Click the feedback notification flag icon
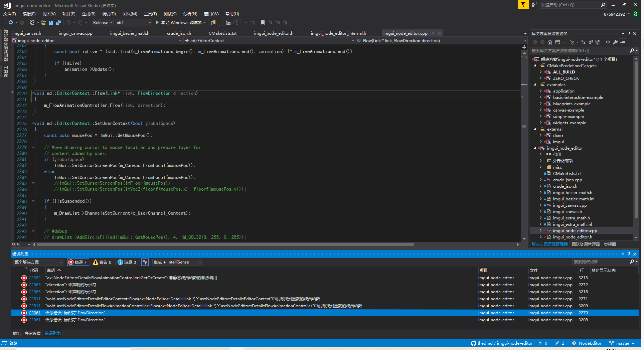The height and width of the screenshot is (350, 644). pos(523,4)
